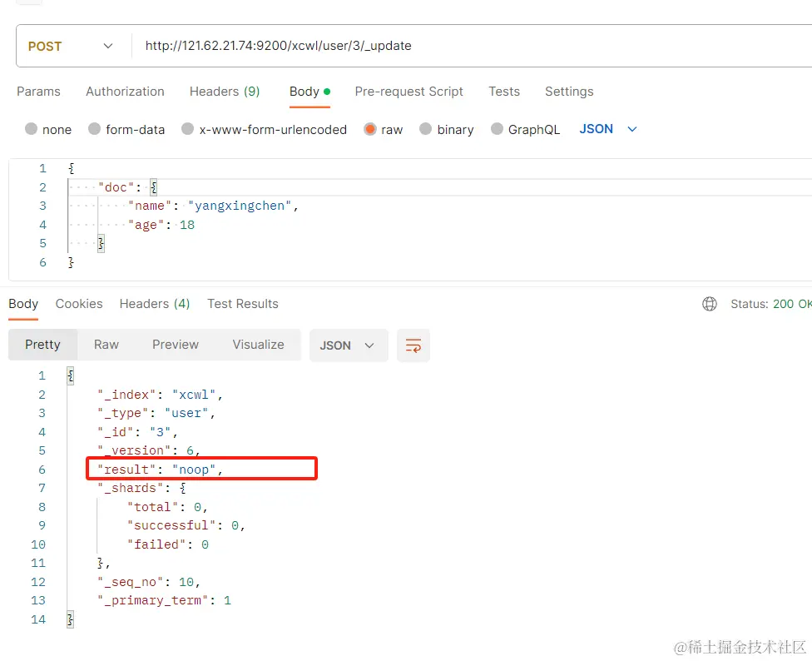Select the form-data radio button
Screen dimensions: 812x661
point(94,129)
